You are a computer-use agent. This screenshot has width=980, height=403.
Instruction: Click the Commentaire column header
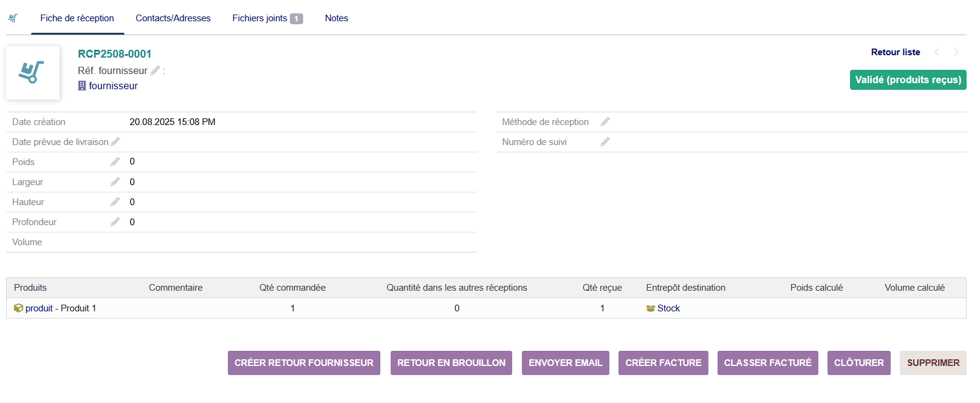click(176, 288)
